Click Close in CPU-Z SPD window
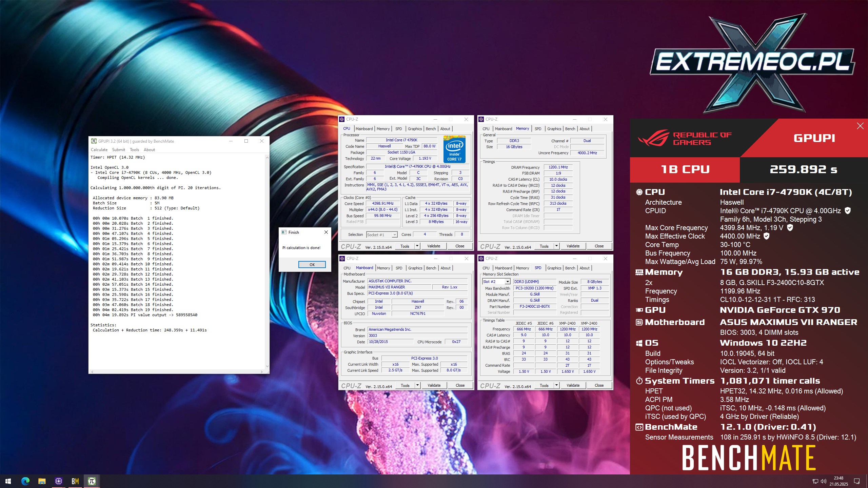The image size is (868, 488). point(599,385)
